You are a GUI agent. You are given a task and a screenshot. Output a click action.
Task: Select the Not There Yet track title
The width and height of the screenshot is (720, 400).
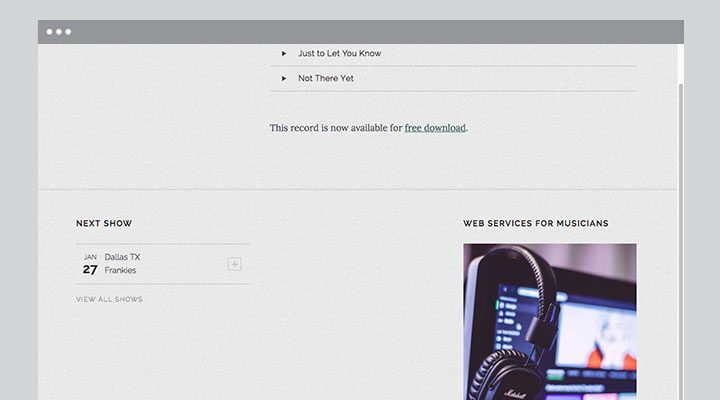tap(326, 79)
